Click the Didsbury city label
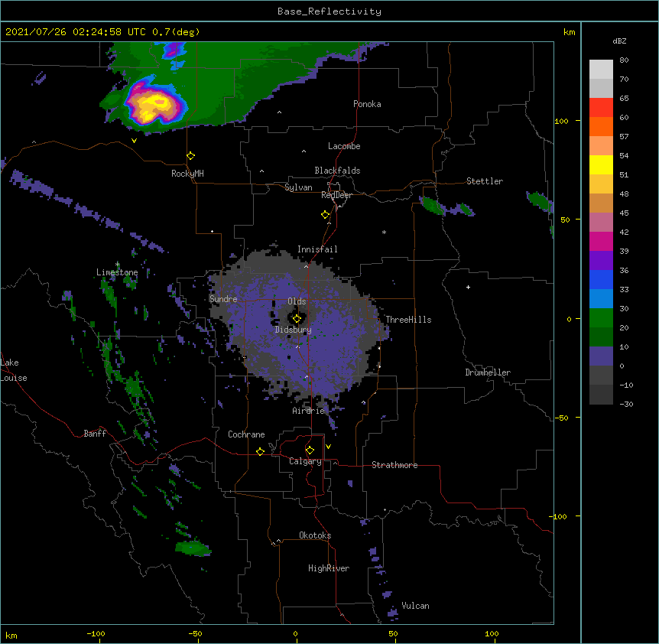659x644 pixels. [x=294, y=330]
